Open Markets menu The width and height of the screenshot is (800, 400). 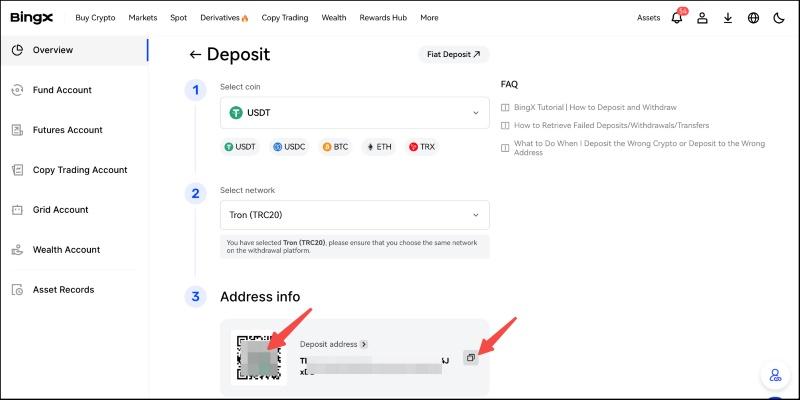[143, 18]
